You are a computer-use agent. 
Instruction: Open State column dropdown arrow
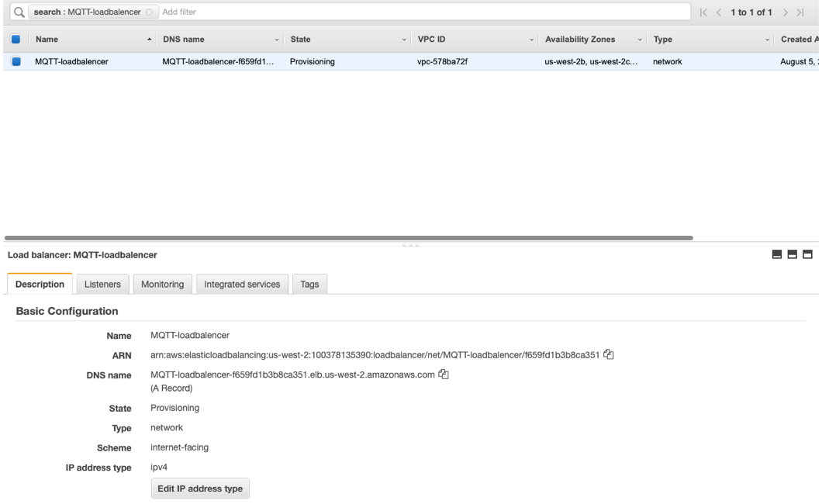(404, 40)
